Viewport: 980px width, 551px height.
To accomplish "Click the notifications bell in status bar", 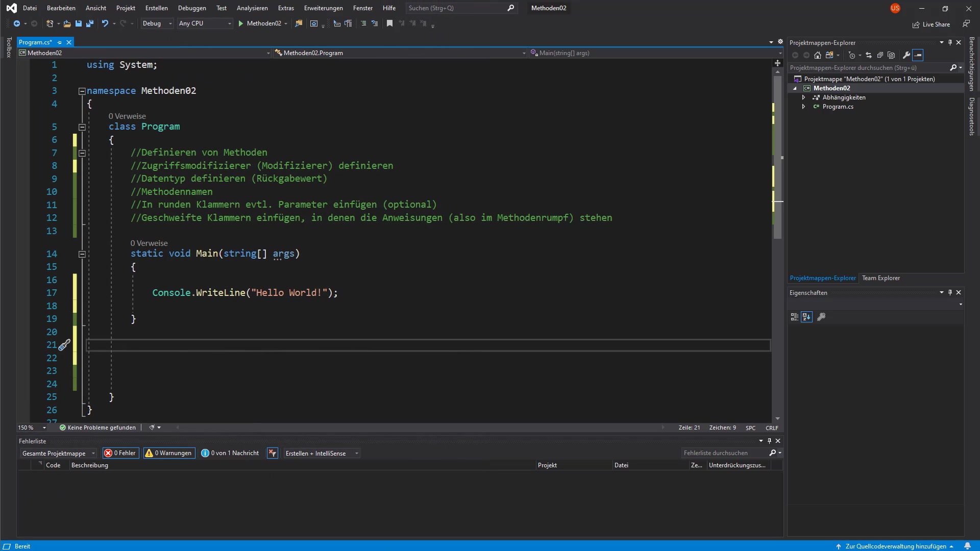I will pyautogui.click(x=967, y=546).
